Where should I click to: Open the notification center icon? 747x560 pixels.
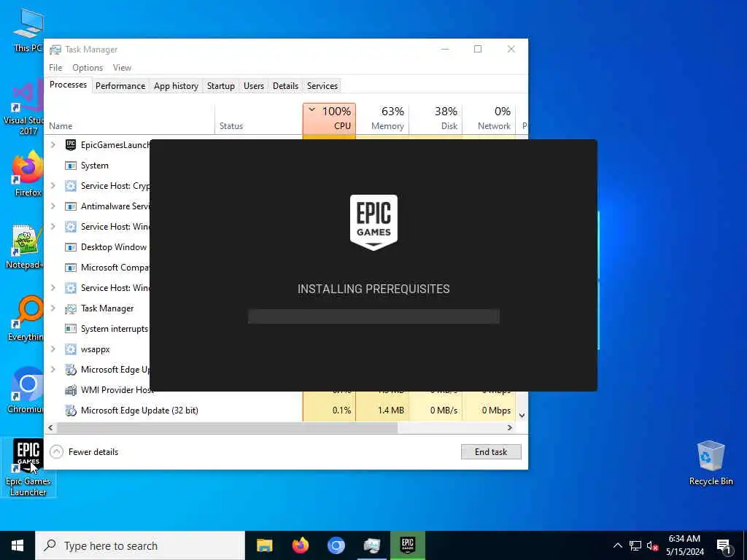724,545
